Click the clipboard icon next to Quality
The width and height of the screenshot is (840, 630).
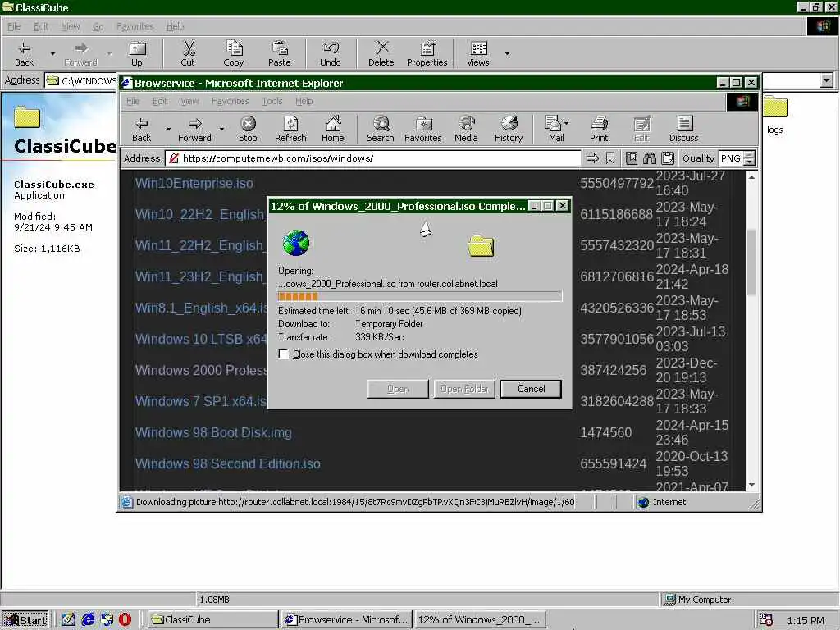668,158
